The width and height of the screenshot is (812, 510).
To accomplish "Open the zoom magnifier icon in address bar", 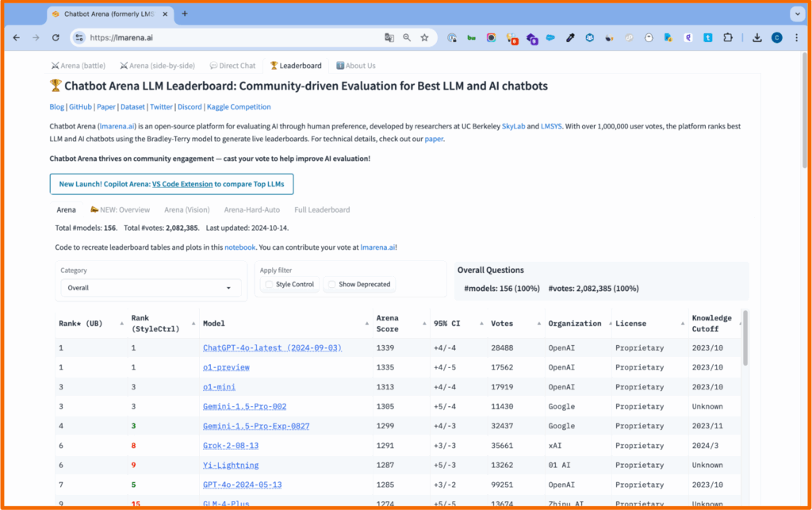I will point(407,37).
